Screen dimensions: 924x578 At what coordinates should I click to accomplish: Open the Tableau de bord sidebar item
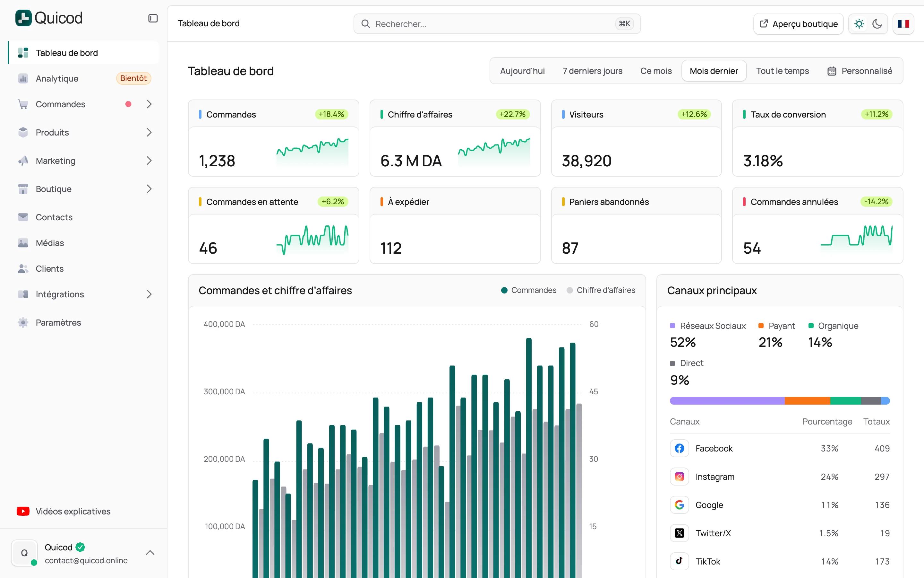(x=83, y=53)
